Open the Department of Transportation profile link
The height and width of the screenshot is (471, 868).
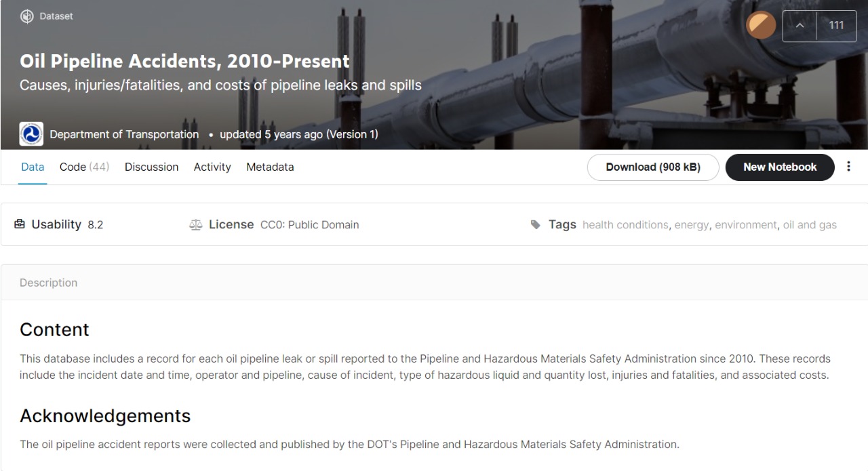click(x=124, y=134)
